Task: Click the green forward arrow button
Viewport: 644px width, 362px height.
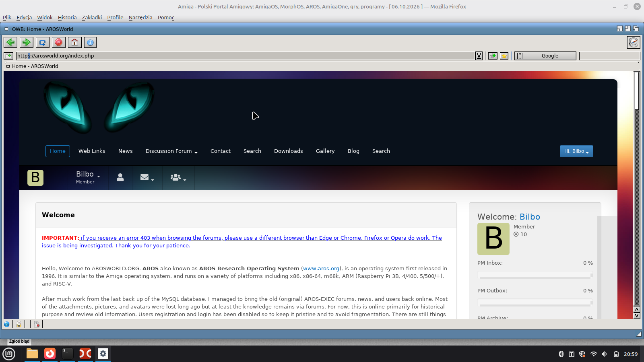Action: click(x=27, y=42)
